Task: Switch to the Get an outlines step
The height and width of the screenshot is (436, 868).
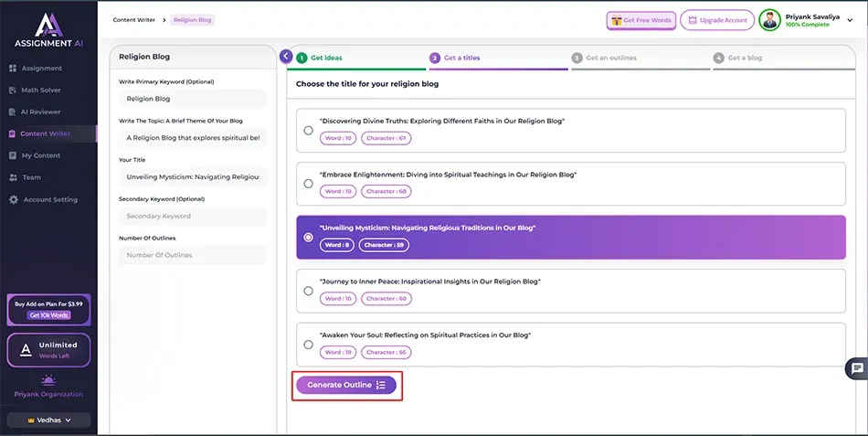Action: [x=610, y=58]
